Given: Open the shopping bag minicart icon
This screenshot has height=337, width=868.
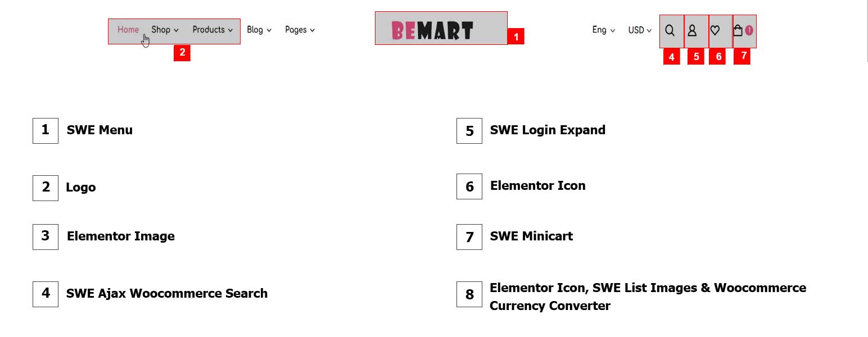Looking at the screenshot, I should tap(738, 30).
